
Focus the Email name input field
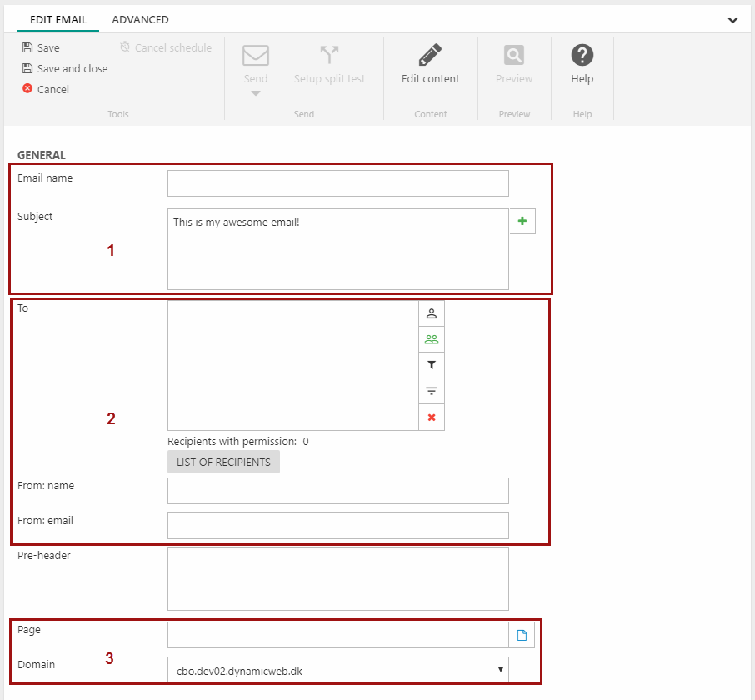click(x=337, y=183)
